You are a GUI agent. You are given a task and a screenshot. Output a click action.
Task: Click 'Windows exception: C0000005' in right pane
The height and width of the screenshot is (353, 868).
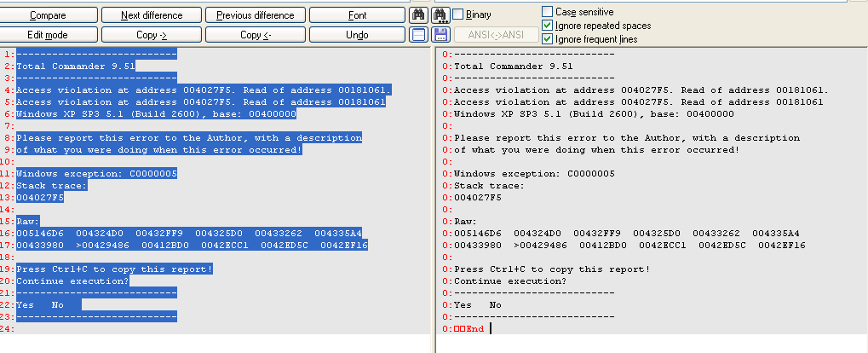pos(535,173)
